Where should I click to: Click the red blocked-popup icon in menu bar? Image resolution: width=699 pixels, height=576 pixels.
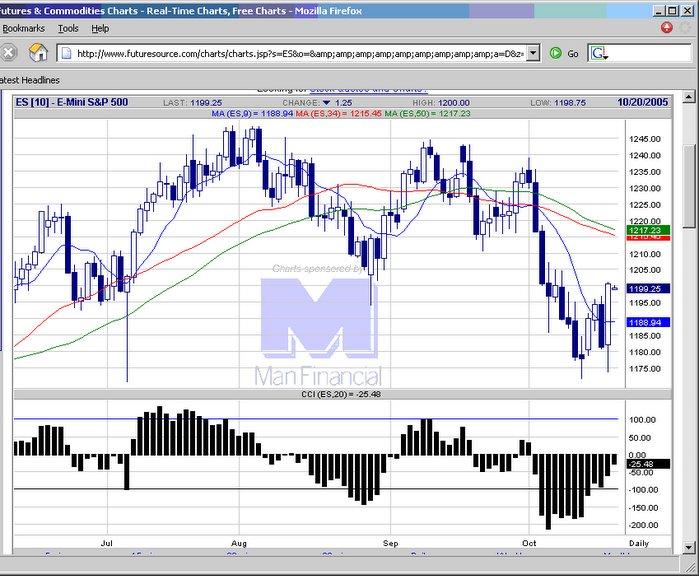click(x=666, y=28)
